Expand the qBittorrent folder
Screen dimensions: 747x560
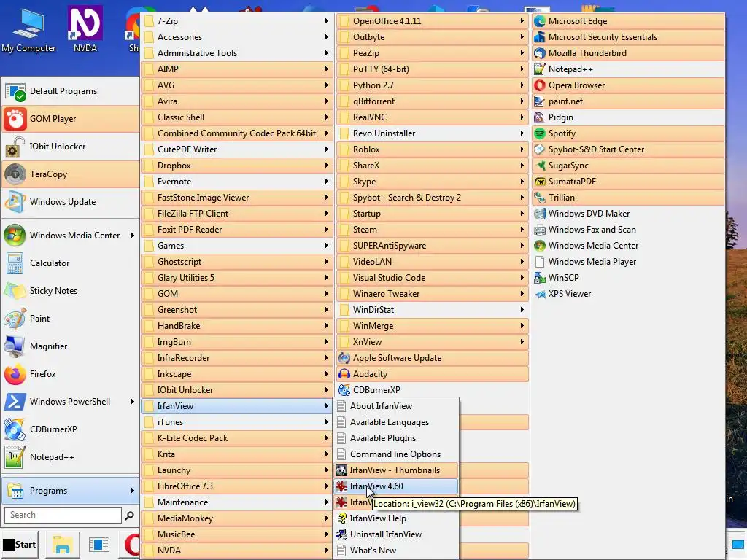point(433,101)
